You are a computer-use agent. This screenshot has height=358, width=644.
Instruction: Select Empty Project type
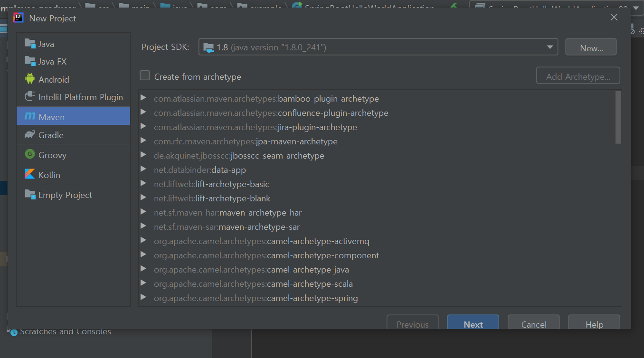[73, 195]
